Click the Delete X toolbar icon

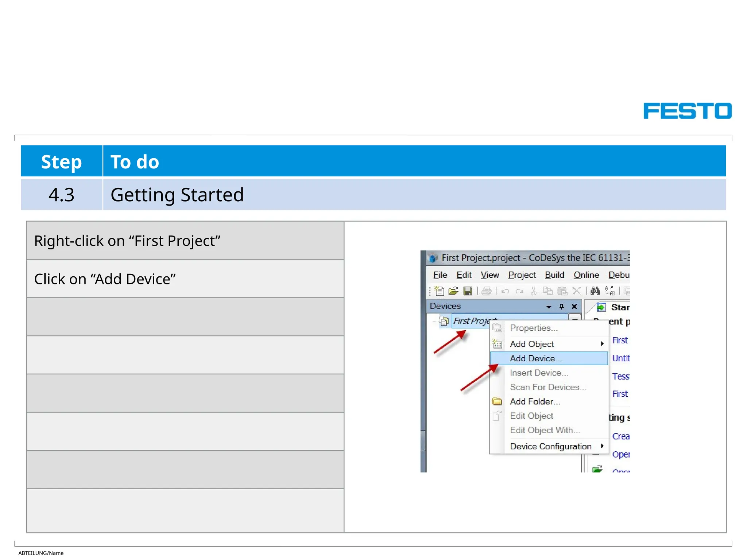pos(577,291)
